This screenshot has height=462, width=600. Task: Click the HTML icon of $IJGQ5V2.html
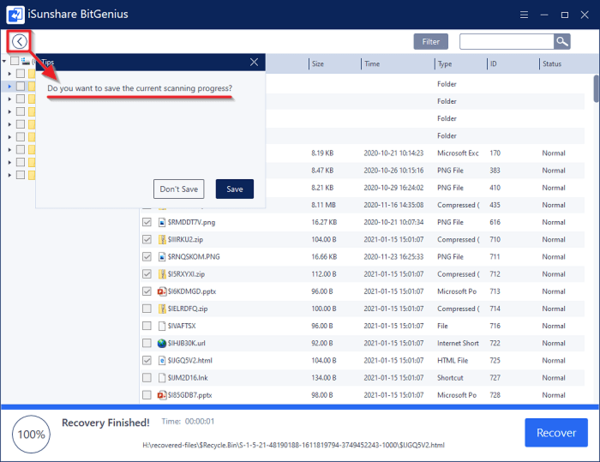click(162, 360)
